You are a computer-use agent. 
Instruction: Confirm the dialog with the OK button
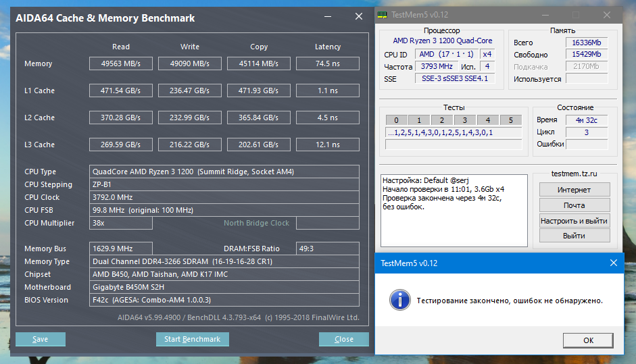click(x=588, y=340)
